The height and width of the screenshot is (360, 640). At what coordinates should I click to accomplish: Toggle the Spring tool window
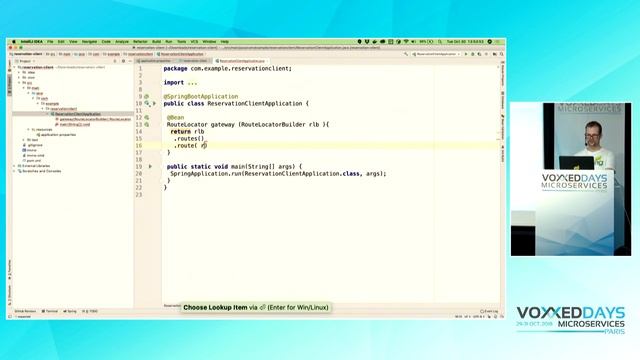70,311
